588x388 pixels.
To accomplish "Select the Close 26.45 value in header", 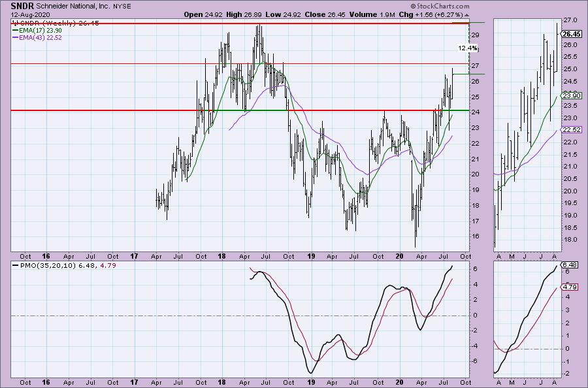I will point(325,14).
